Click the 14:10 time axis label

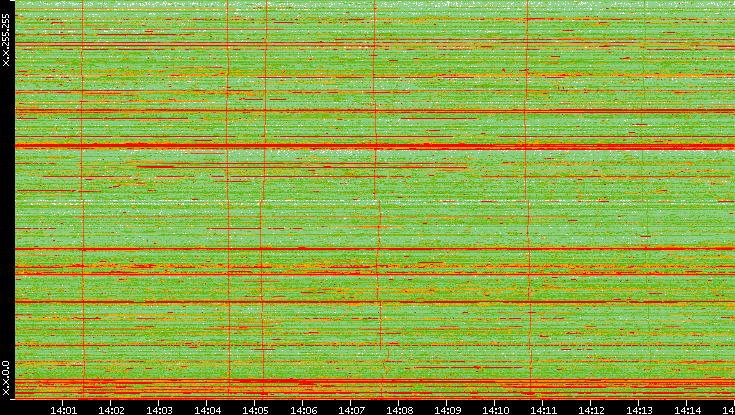[x=495, y=410]
